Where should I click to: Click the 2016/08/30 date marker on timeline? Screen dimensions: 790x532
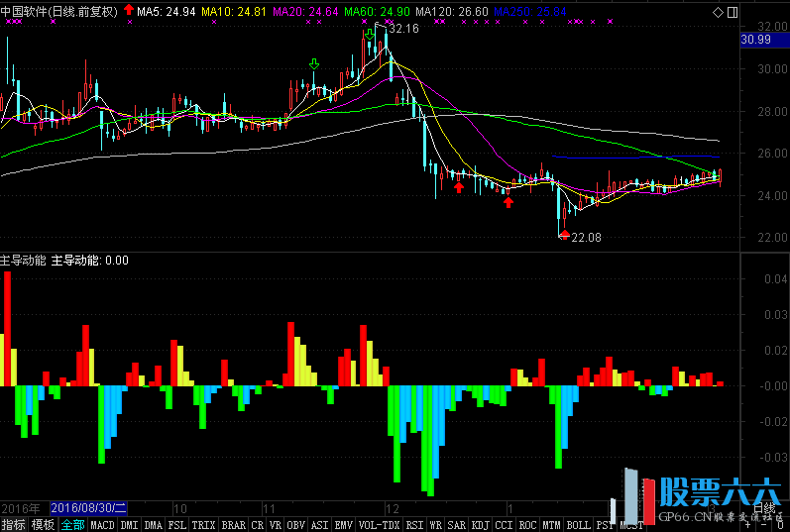click(x=89, y=507)
